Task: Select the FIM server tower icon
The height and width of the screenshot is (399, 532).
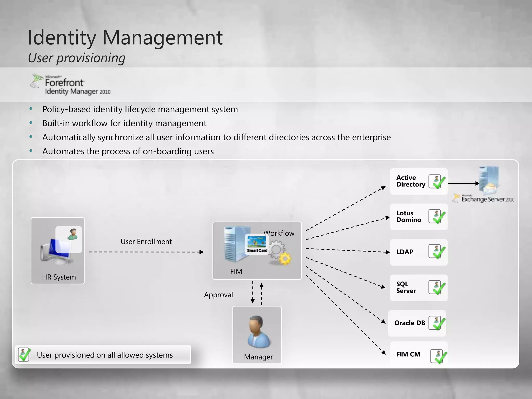Action: coord(237,244)
